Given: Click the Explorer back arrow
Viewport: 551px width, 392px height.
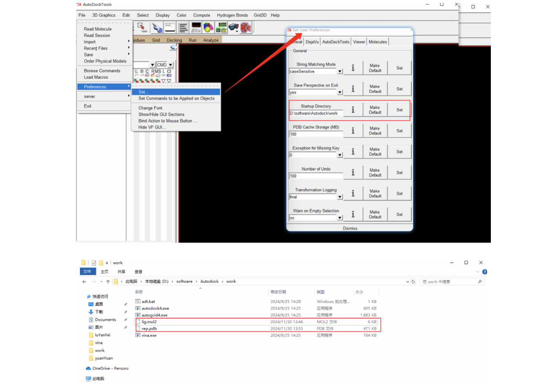Looking at the screenshot, I should coord(85,282).
